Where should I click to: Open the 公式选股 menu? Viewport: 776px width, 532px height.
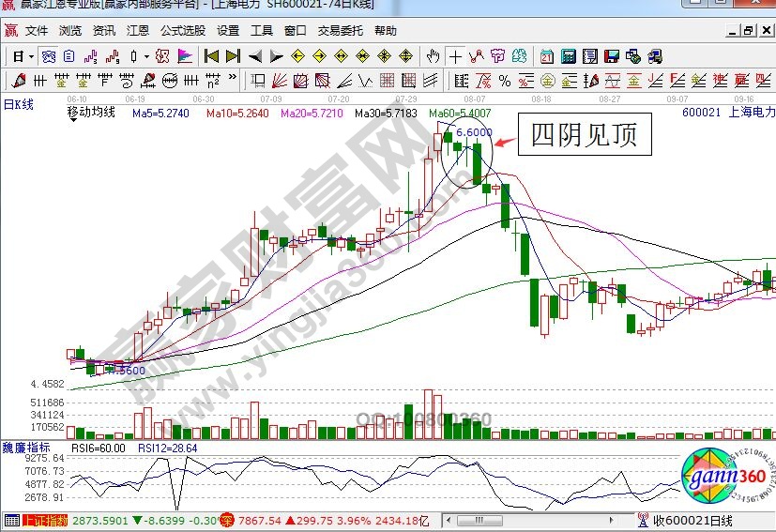182,30
